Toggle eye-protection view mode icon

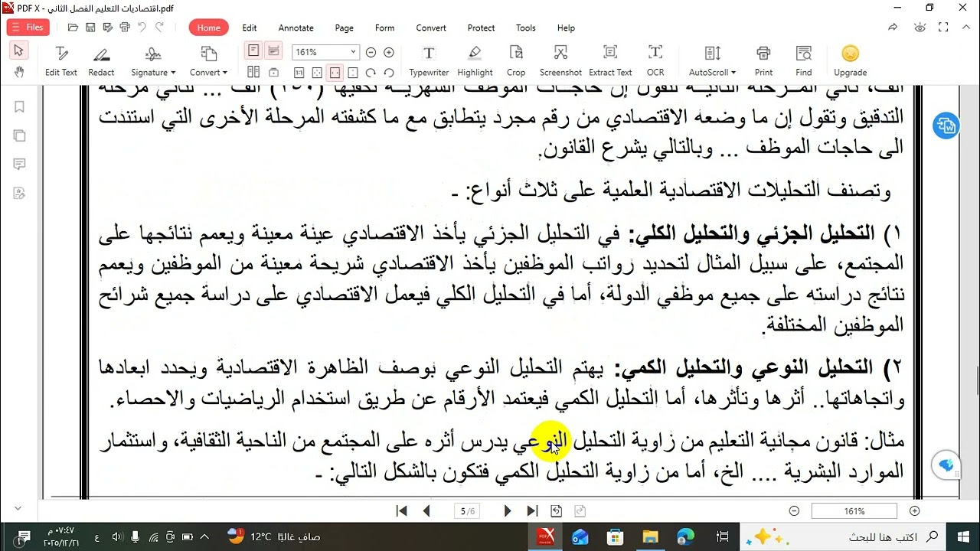click(x=920, y=28)
